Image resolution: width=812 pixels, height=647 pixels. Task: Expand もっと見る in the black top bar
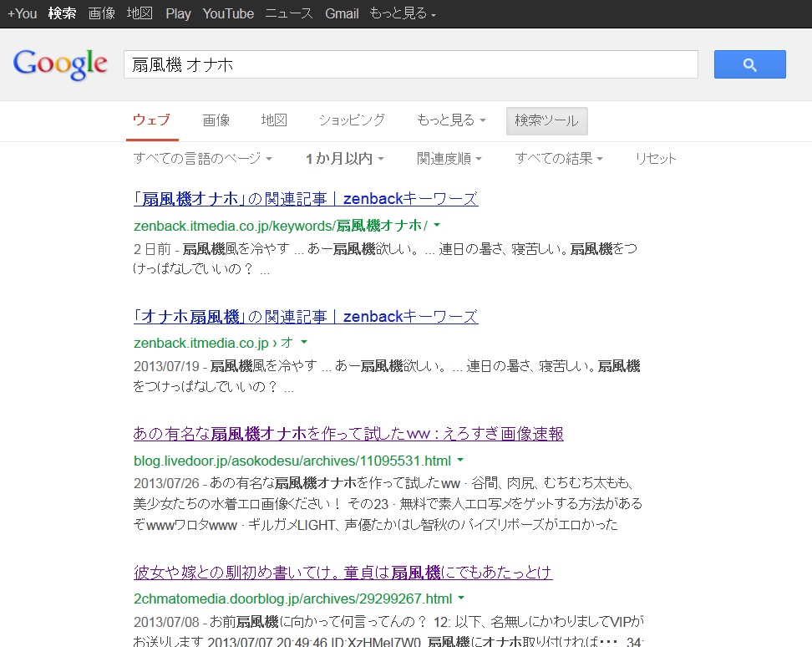pyautogui.click(x=403, y=13)
